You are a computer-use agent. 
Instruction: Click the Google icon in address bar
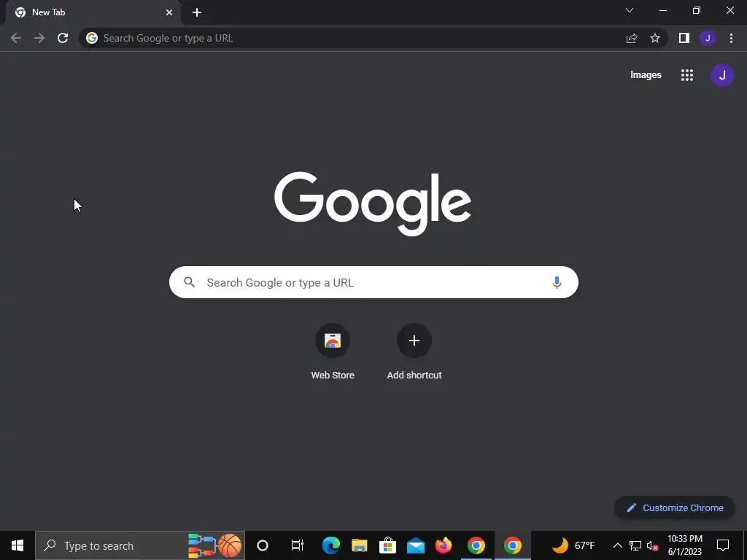[x=92, y=38]
